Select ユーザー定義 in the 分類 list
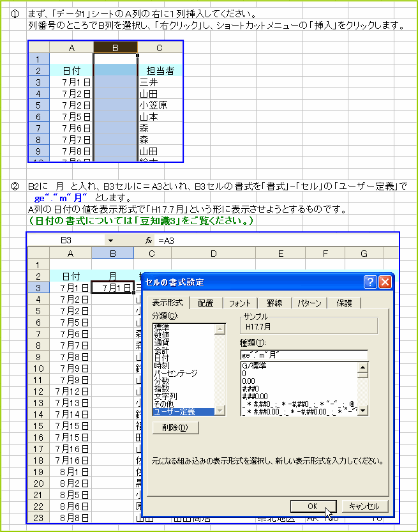 click(x=184, y=412)
